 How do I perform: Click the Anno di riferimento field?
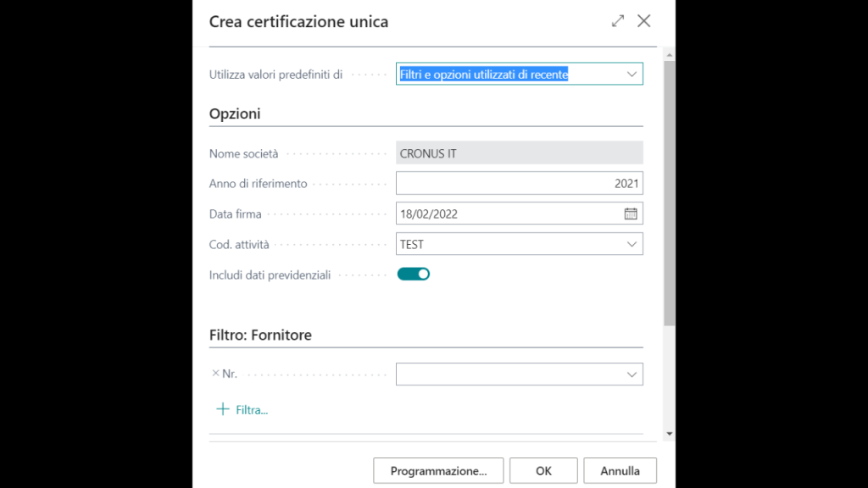pos(519,183)
